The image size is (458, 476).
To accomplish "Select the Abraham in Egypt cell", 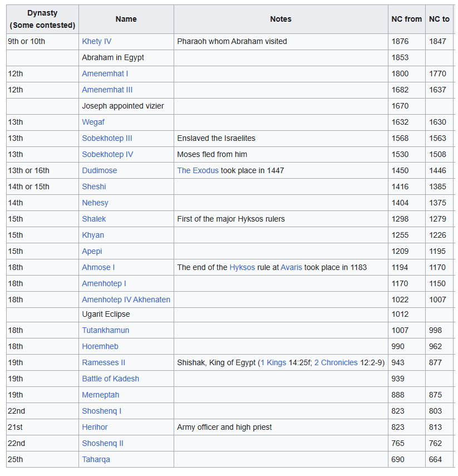I will tap(126, 57).
